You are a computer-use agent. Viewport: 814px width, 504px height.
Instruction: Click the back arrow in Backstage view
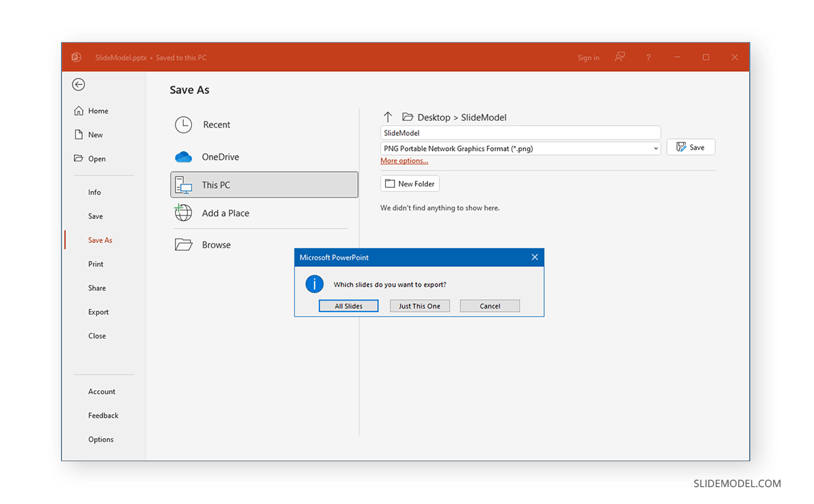[x=78, y=84]
